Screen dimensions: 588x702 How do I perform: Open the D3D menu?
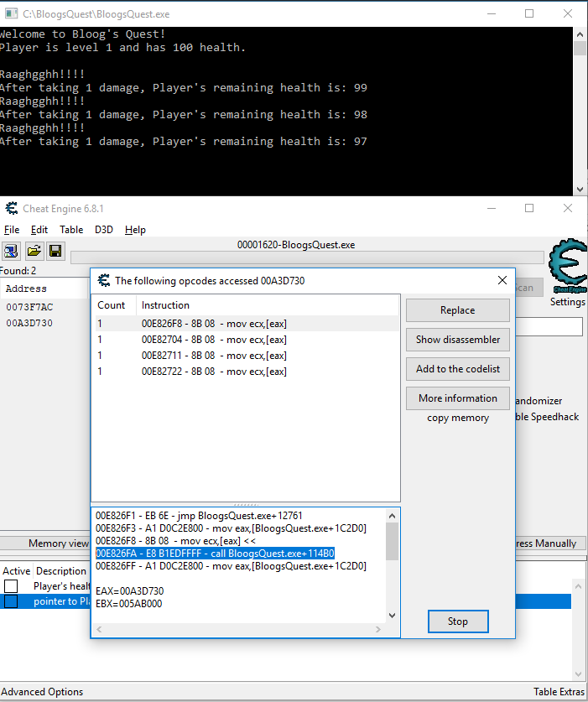point(103,230)
